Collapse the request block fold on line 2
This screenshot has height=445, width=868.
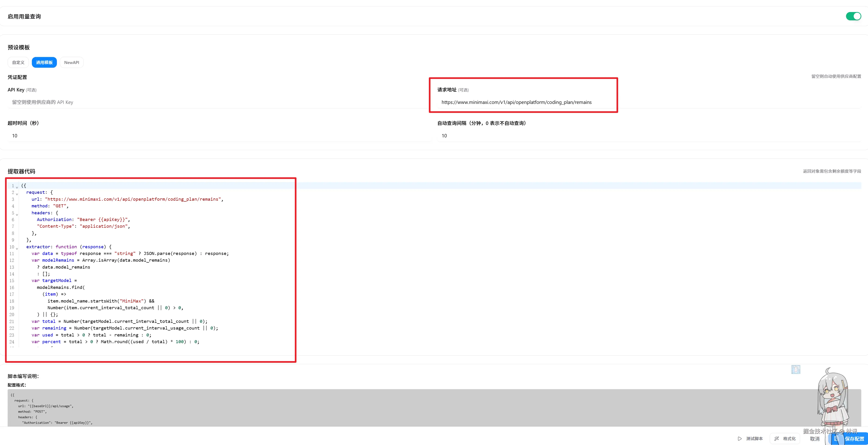coord(17,194)
